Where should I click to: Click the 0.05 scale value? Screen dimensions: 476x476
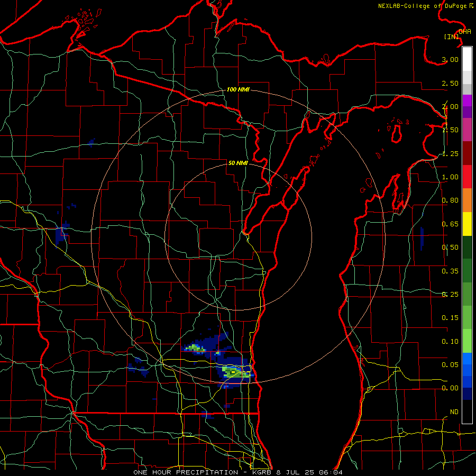(450, 364)
